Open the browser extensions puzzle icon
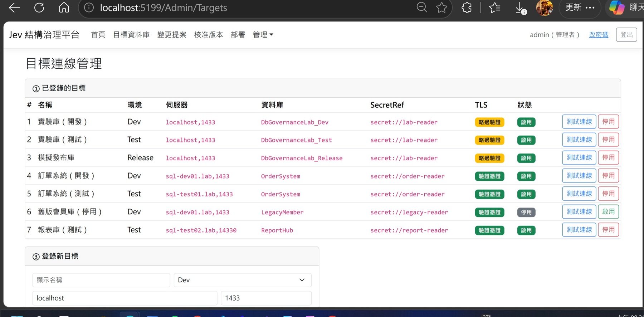Image resolution: width=644 pixels, height=317 pixels. pyautogui.click(x=467, y=8)
